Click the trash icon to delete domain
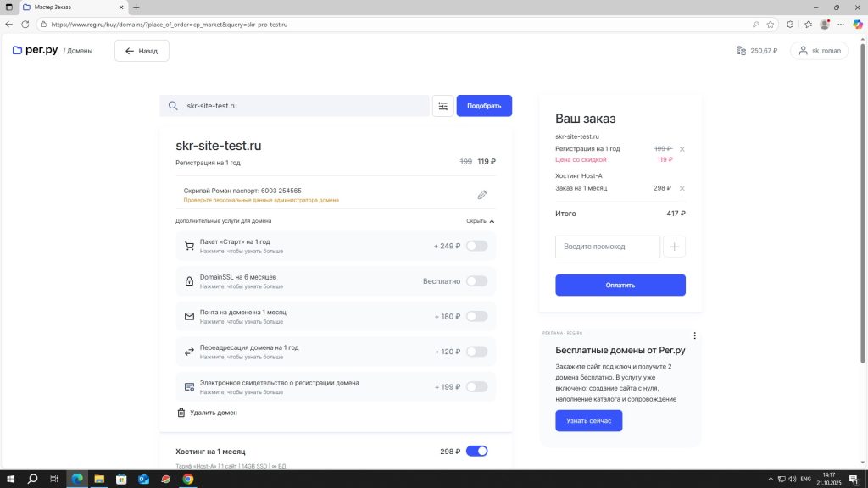 [x=181, y=413]
